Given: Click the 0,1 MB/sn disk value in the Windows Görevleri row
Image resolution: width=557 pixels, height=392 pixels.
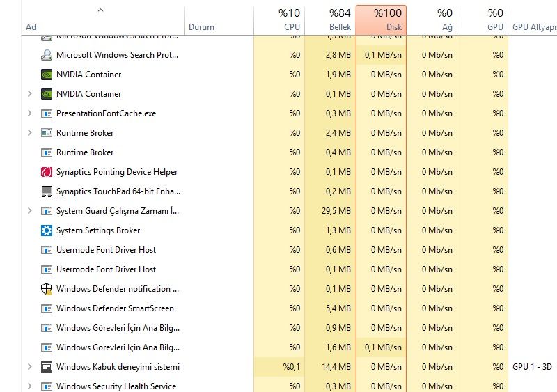Looking at the screenshot, I should 383,347.
